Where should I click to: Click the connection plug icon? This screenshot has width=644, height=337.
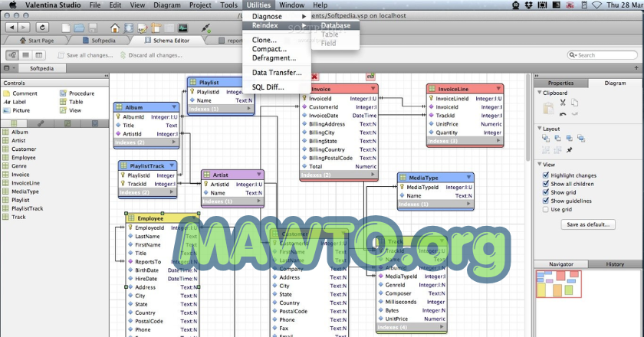[x=206, y=28]
